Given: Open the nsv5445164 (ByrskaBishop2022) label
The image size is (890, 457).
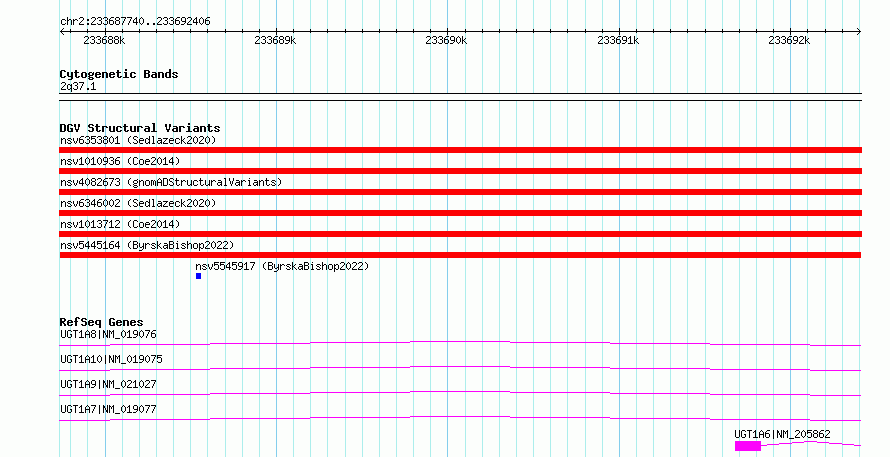Looking at the screenshot, I should tap(147, 245).
